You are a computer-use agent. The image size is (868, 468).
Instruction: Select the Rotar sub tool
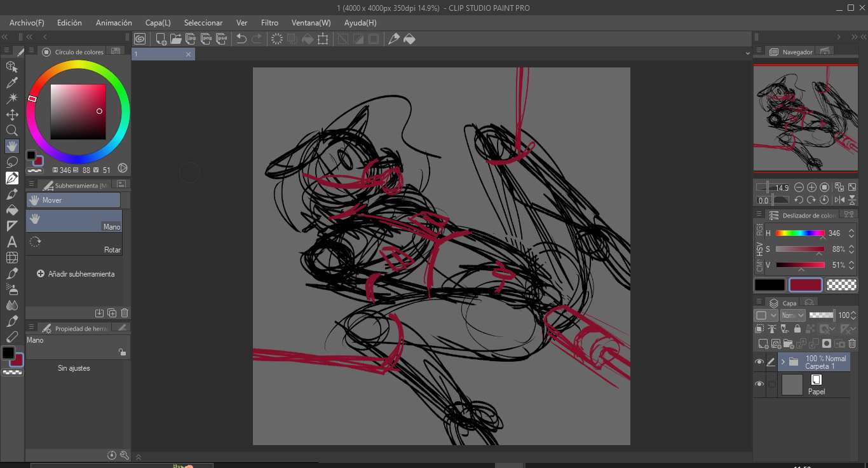[x=74, y=243]
